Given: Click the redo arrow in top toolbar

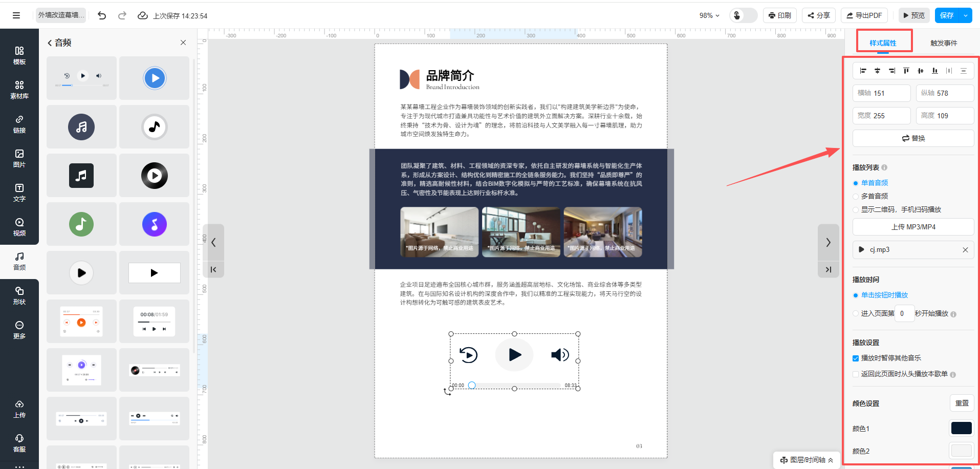Looking at the screenshot, I should (x=122, y=15).
